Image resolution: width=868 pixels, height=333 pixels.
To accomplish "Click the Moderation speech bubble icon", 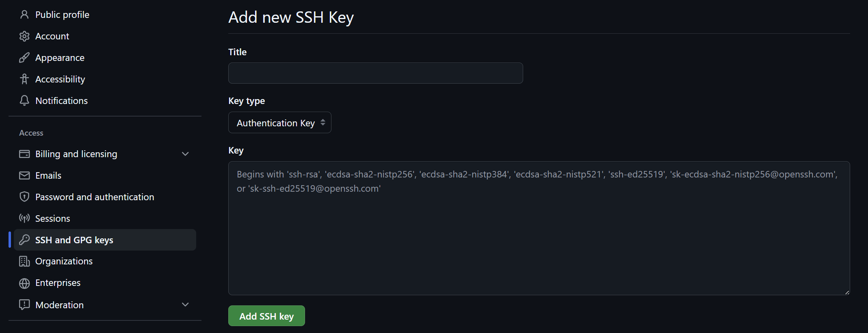I will (24, 304).
